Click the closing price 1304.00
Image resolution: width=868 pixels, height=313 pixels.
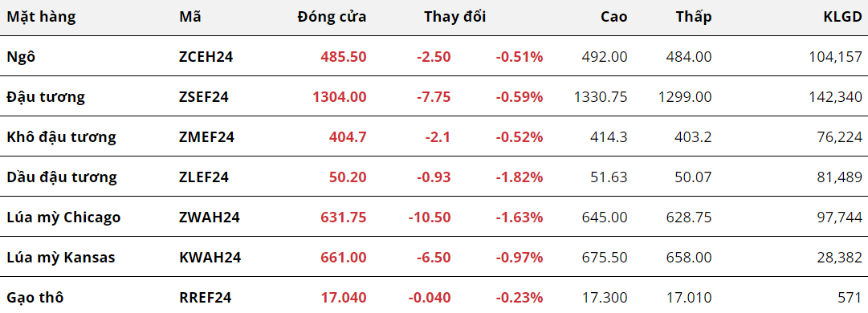pyautogui.click(x=340, y=97)
